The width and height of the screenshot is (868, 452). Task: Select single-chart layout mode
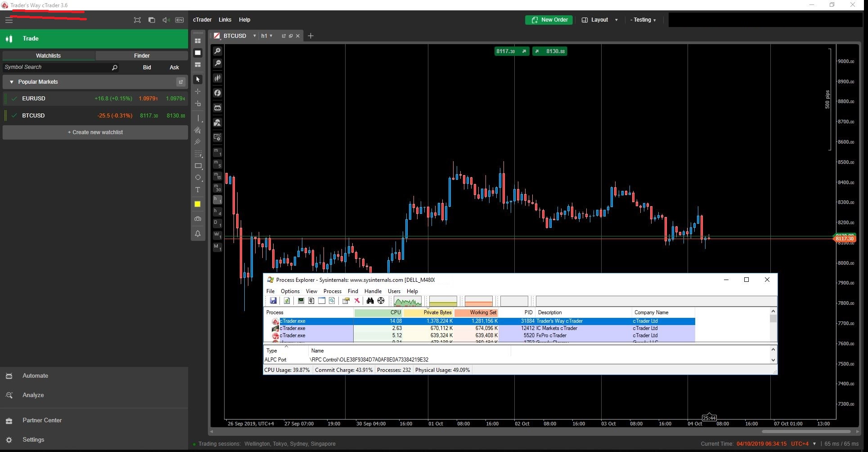pos(198,53)
